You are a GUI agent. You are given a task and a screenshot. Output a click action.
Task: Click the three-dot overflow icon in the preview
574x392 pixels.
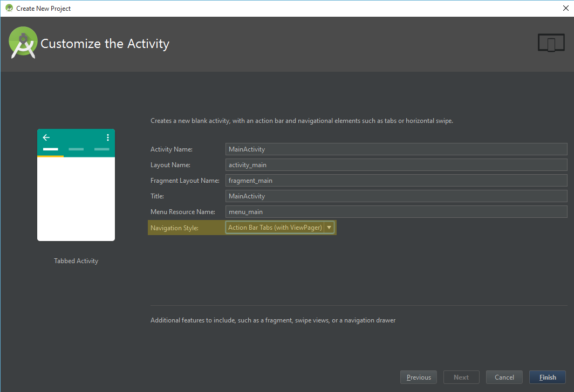(x=108, y=137)
